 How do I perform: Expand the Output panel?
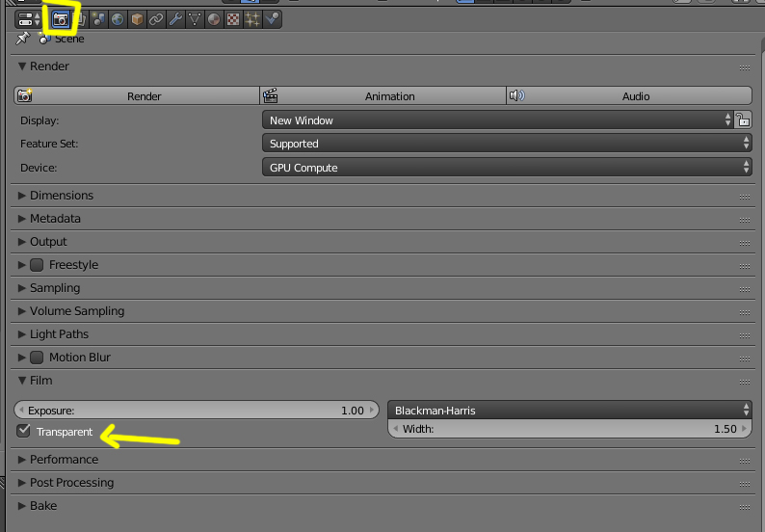point(22,242)
